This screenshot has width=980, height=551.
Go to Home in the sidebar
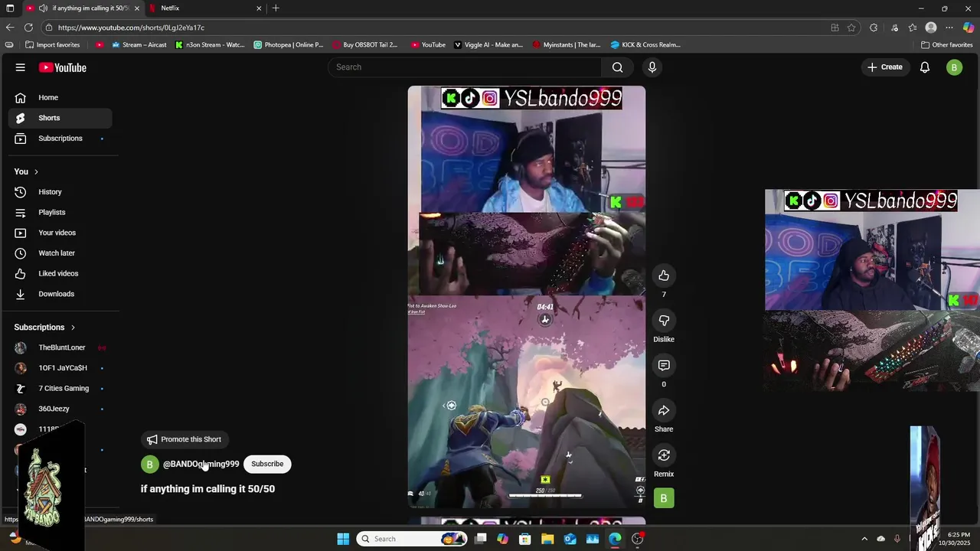tap(60, 97)
